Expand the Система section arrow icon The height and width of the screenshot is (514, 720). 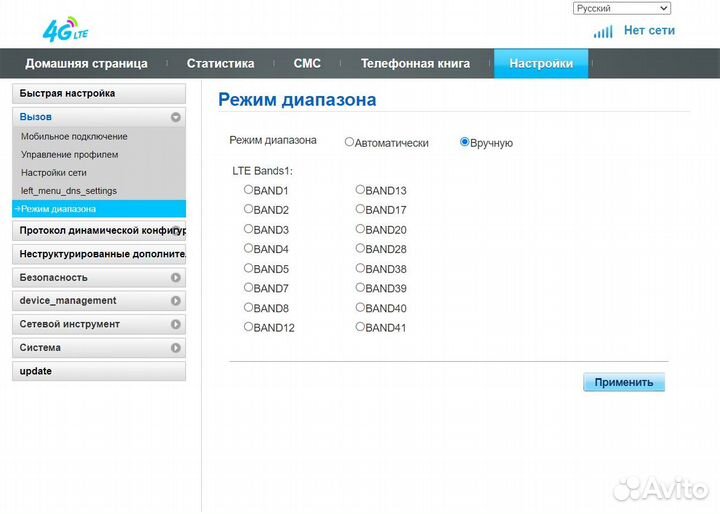coord(176,348)
